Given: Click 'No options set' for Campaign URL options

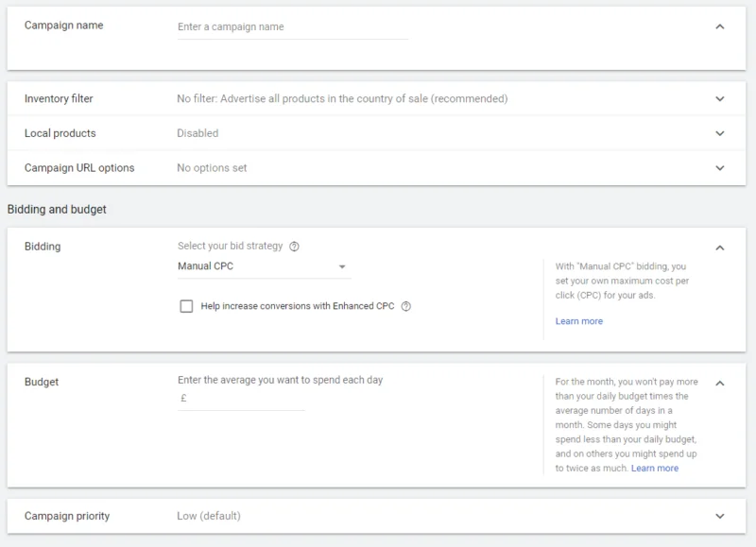Looking at the screenshot, I should click(212, 168).
